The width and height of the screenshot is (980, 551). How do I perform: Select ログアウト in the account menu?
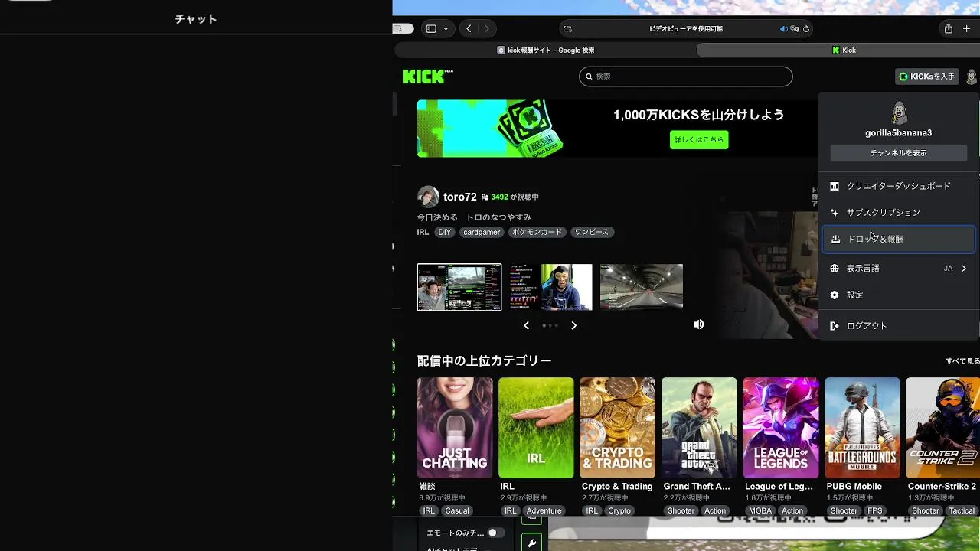click(899, 326)
